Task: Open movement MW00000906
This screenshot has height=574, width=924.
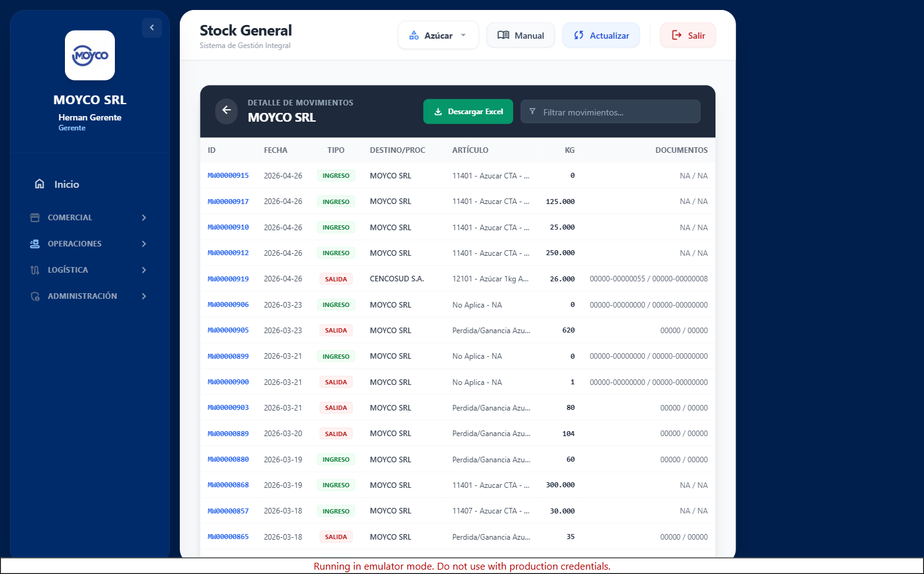Action: point(229,305)
